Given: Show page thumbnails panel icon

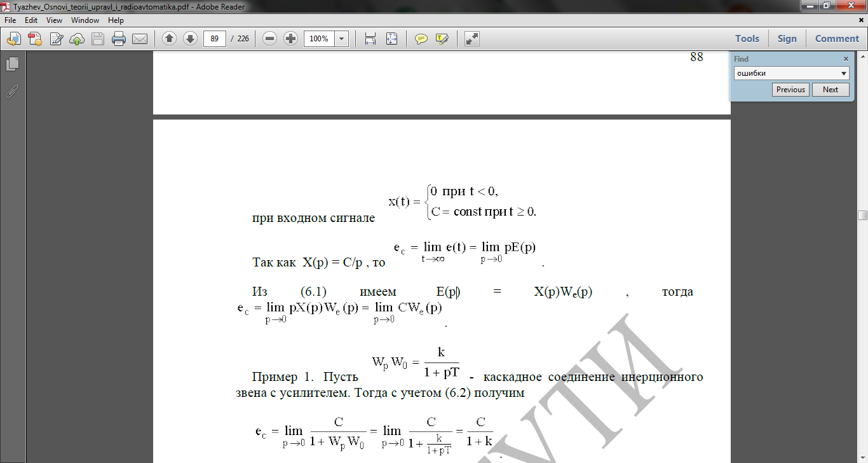Looking at the screenshot, I should (x=12, y=64).
